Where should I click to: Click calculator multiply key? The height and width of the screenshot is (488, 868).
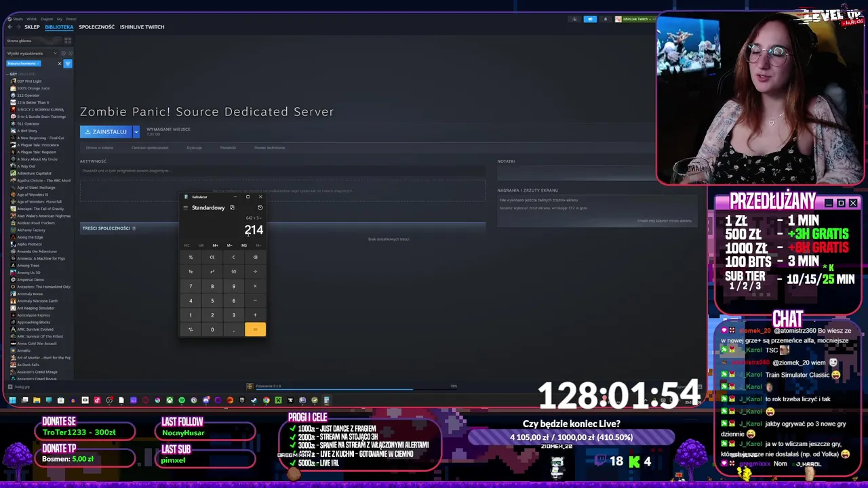255,286
